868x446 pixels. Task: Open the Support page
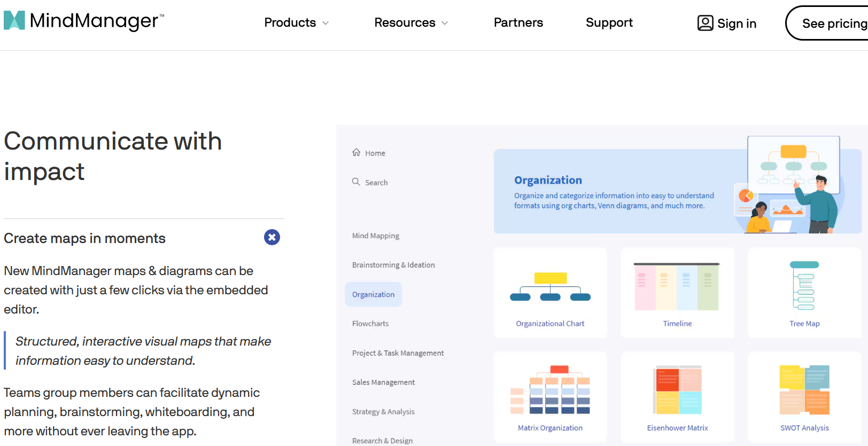(x=609, y=22)
